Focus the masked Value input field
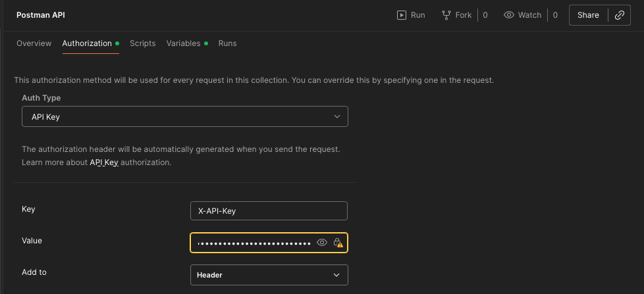644x294 pixels. [254, 243]
